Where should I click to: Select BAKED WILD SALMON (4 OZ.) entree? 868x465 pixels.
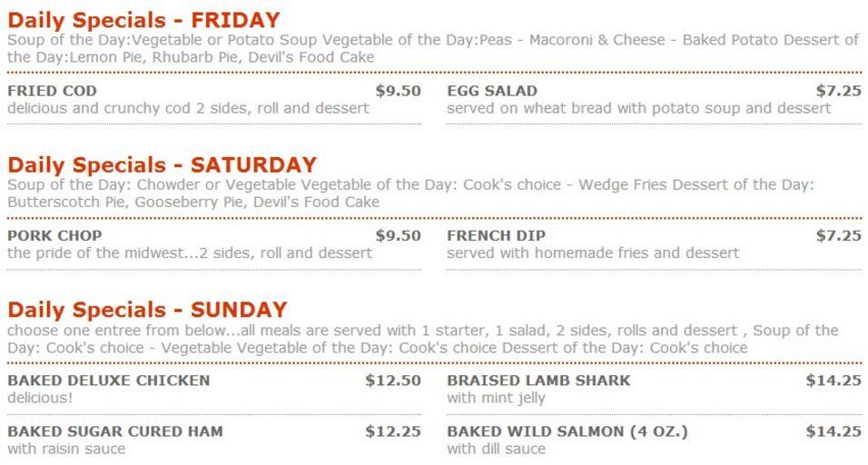click(567, 431)
